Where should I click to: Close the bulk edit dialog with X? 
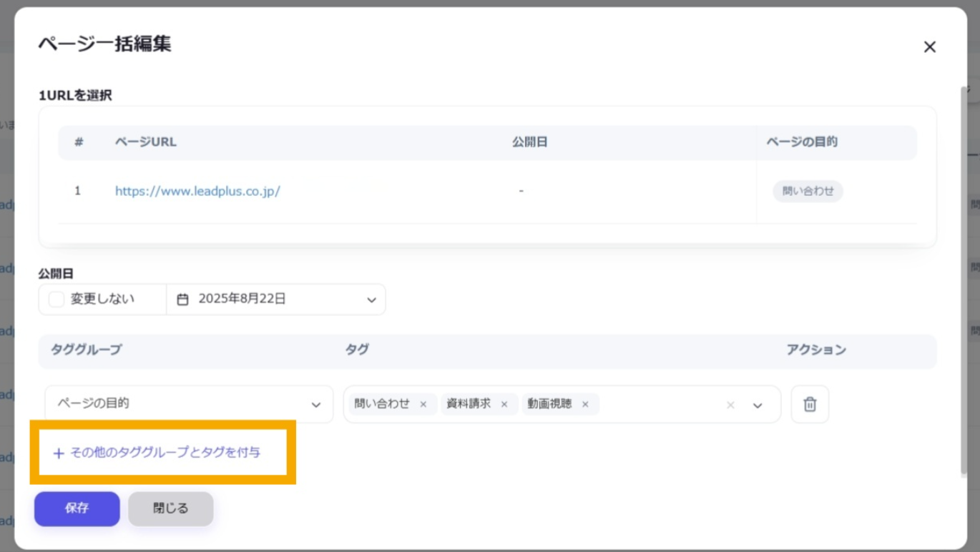click(x=929, y=47)
